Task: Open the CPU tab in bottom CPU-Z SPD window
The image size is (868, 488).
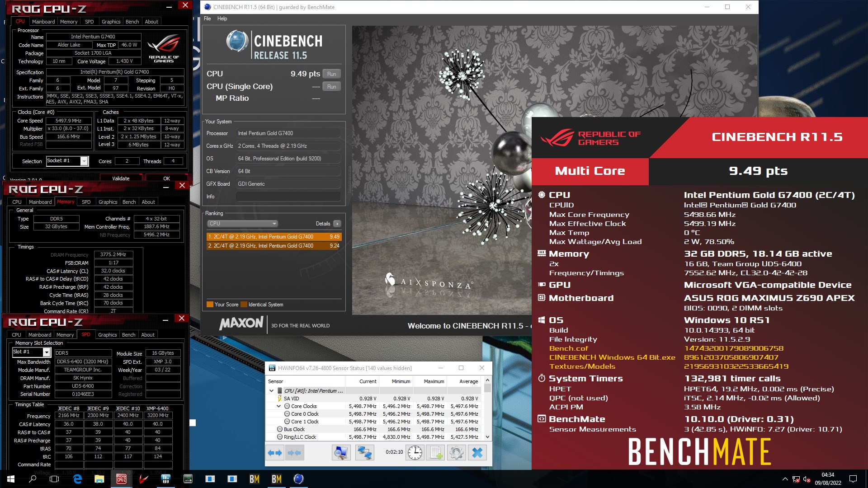Action: click(x=16, y=335)
